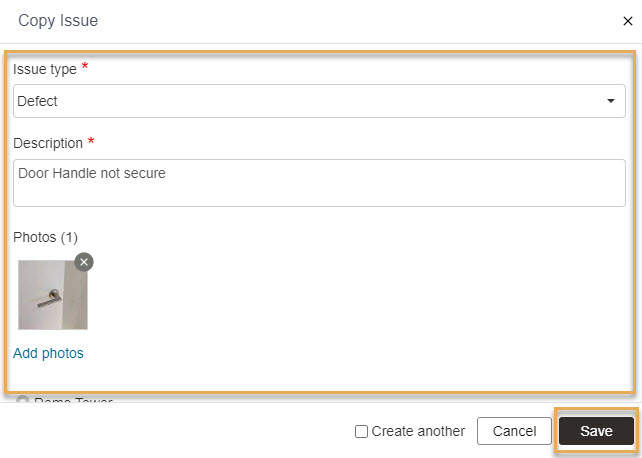Select the partially hidden Demo Tower radio button
This screenshot has height=458, width=642.
pyautogui.click(x=22, y=399)
